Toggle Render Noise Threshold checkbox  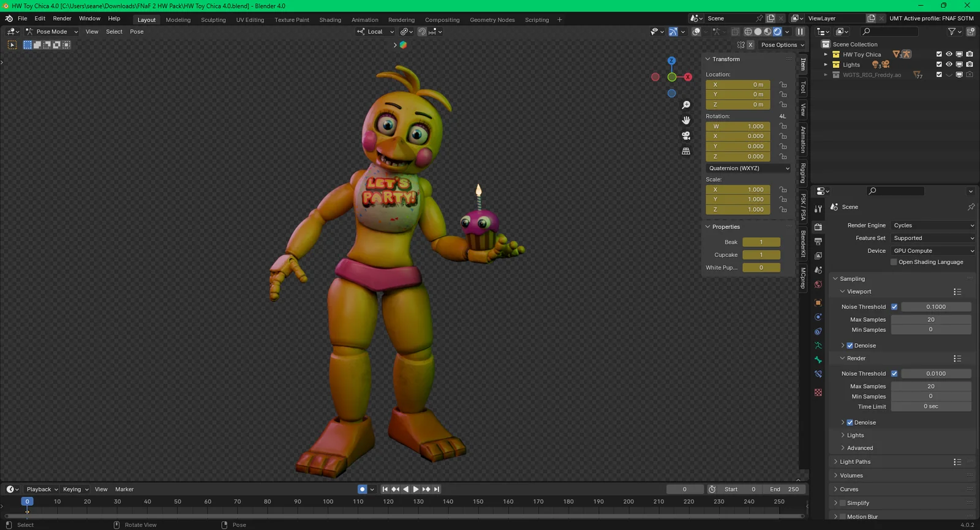tap(894, 373)
